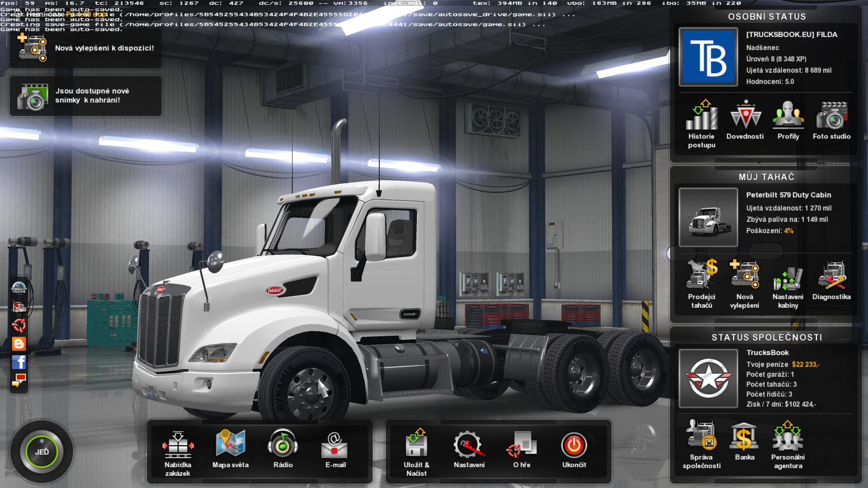Image resolution: width=868 pixels, height=488 pixels.
Task: Click Ukončit to quit the game
Action: click(574, 449)
